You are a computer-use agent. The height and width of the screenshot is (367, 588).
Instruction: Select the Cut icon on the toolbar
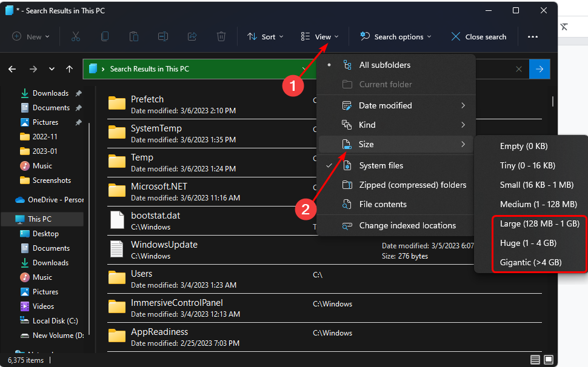click(76, 36)
